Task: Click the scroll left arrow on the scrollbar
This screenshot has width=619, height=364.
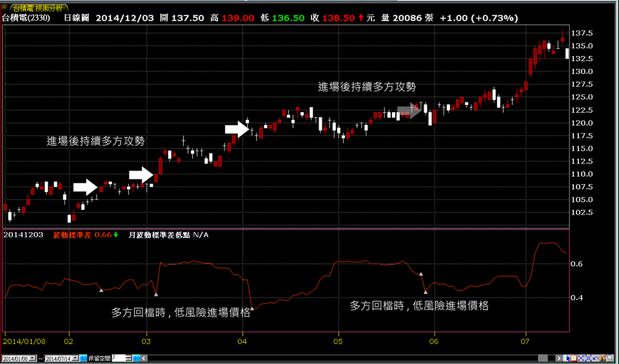Action: click(x=144, y=358)
